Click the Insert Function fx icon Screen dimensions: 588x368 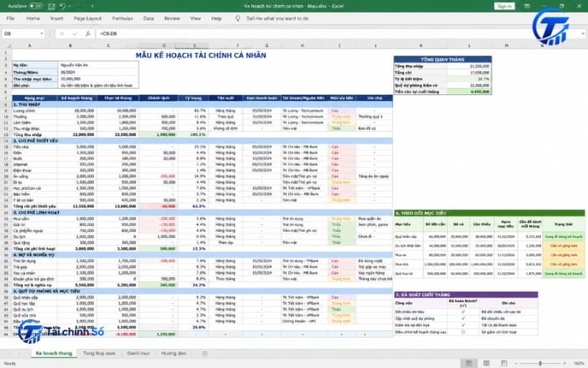click(87, 34)
